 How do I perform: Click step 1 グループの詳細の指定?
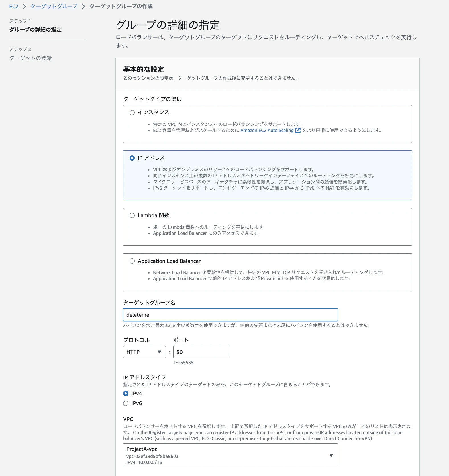click(35, 30)
